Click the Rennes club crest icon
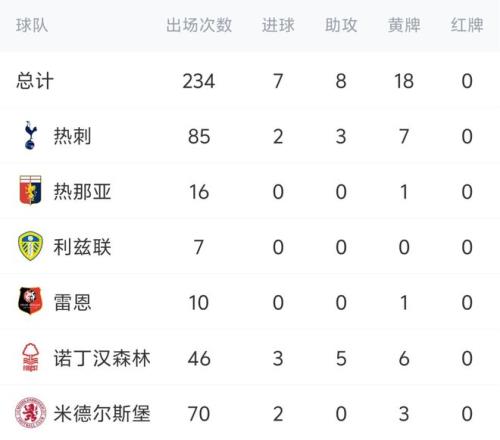 (30, 301)
